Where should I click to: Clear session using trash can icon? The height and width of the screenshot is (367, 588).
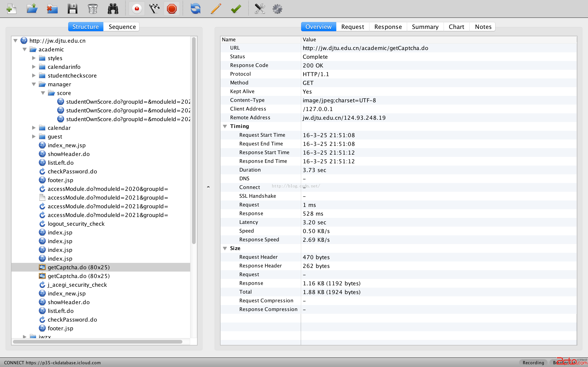pyautogui.click(x=93, y=9)
